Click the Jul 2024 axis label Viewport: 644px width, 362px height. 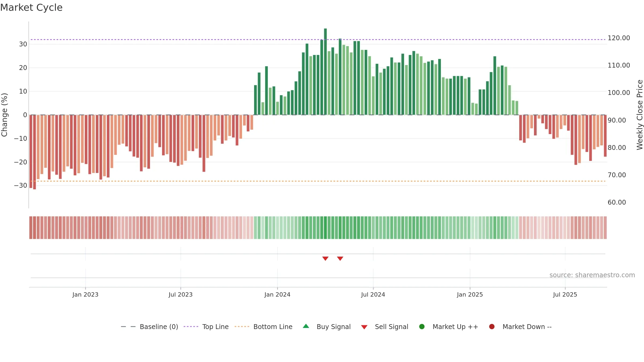click(x=373, y=295)
